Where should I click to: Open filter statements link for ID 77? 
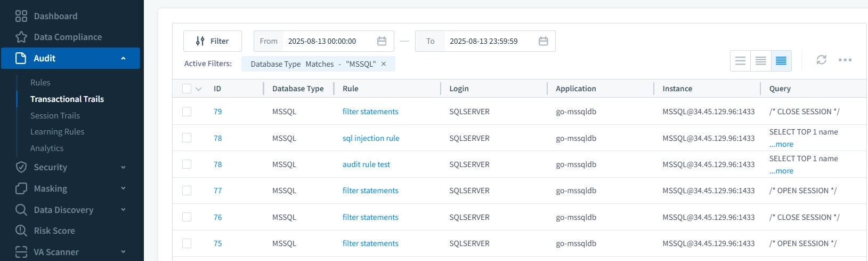[x=370, y=191]
